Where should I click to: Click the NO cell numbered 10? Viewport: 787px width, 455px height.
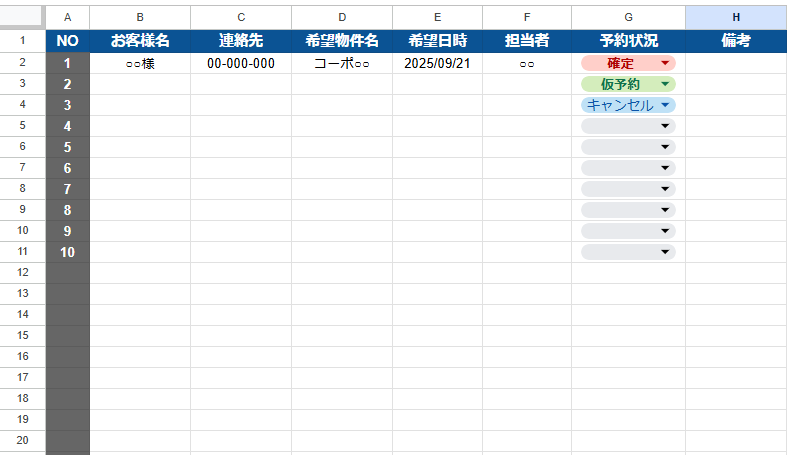pos(67,252)
